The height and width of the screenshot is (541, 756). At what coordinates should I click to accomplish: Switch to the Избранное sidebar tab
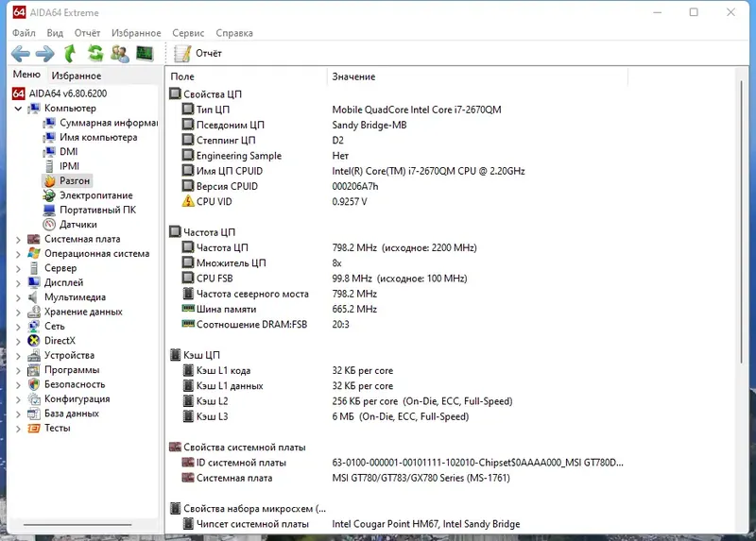(77, 76)
